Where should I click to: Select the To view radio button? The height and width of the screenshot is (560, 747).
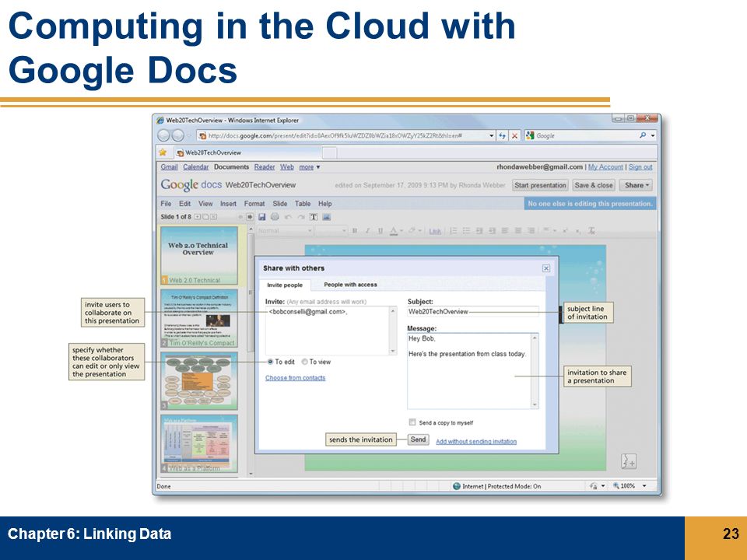coord(305,362)
